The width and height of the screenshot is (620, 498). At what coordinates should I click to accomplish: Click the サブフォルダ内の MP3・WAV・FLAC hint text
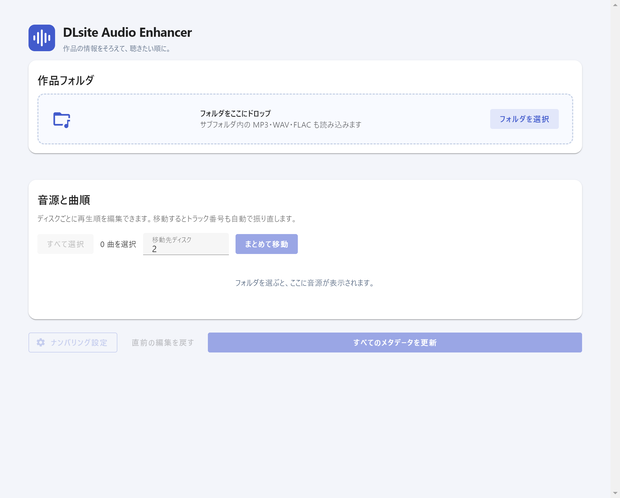280,125
